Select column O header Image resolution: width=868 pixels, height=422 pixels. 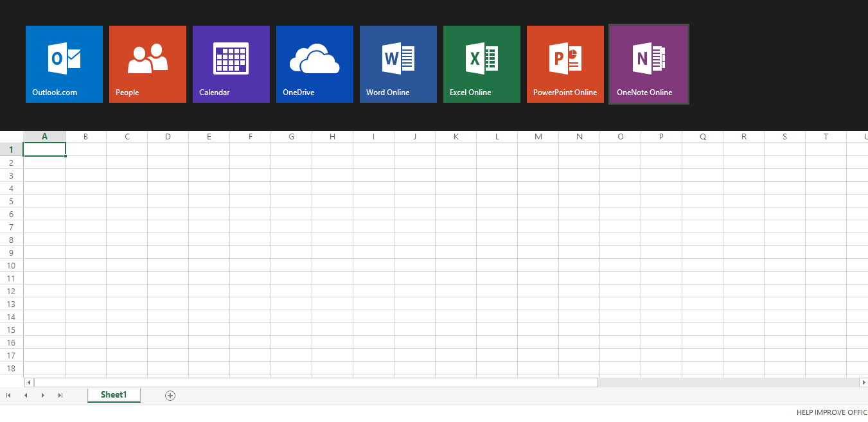pyautogui.click(x=621, y=137)
